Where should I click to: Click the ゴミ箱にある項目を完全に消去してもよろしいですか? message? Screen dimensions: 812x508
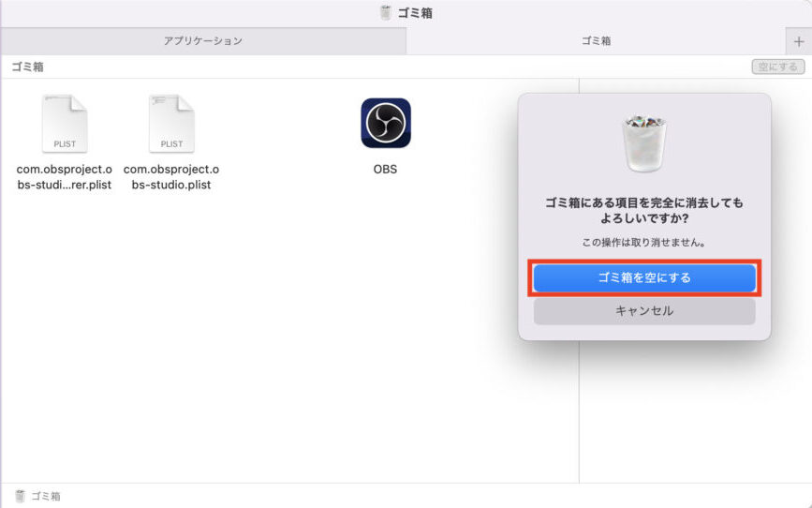(x=644, y=210)
